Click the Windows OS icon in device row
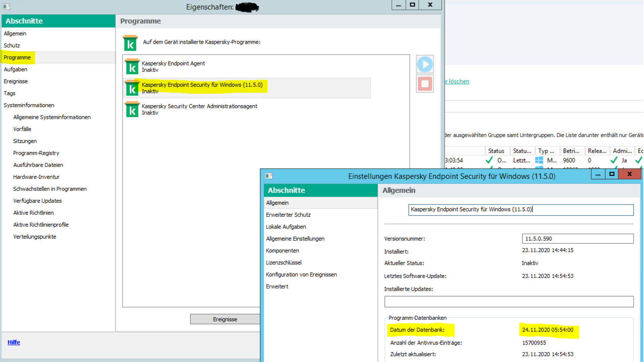Viewport: 644px width, 362px height. tap(539, 160)
